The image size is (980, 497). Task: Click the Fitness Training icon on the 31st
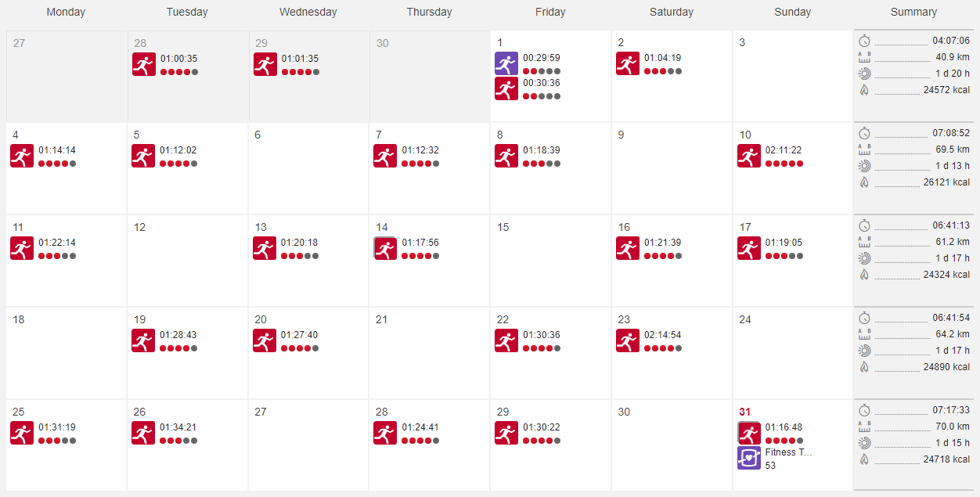[748, 458]
